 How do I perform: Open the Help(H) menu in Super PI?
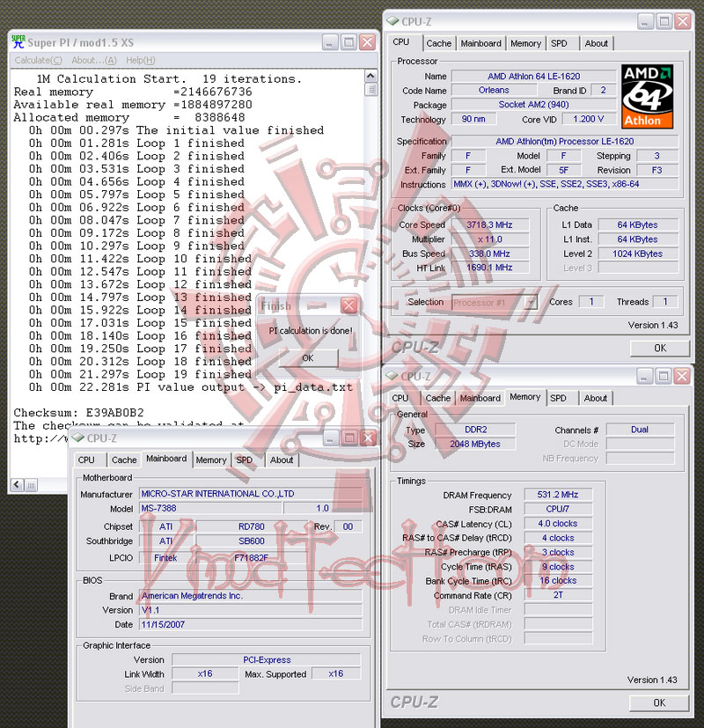140,61
